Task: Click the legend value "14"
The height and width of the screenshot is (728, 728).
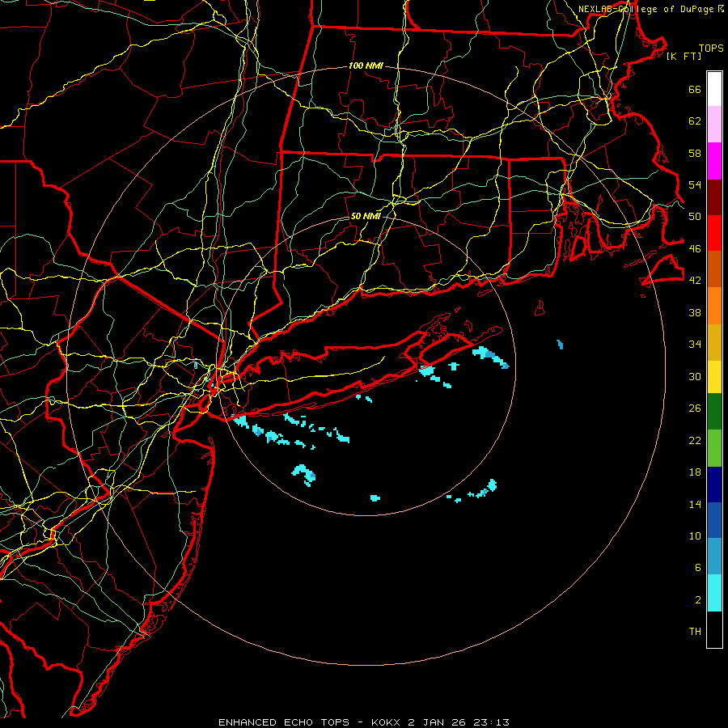Action: tap(695, 504)
